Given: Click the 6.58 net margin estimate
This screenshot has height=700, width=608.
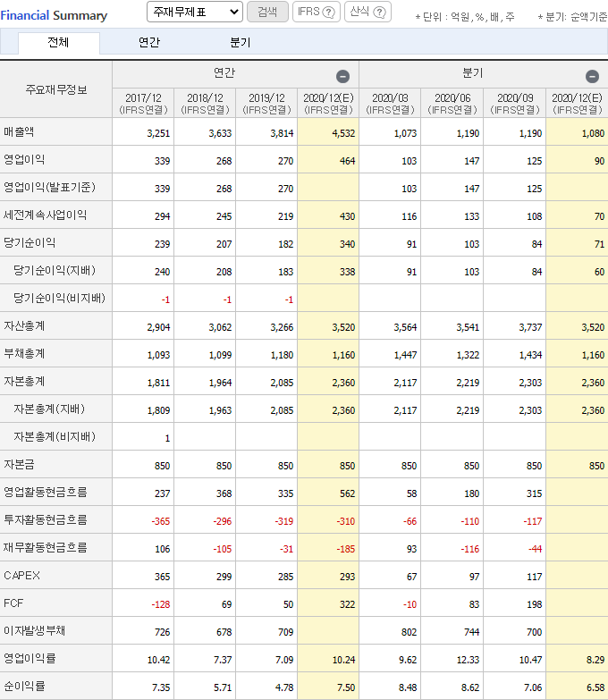Looking at the screenshot, I should 595,687.
